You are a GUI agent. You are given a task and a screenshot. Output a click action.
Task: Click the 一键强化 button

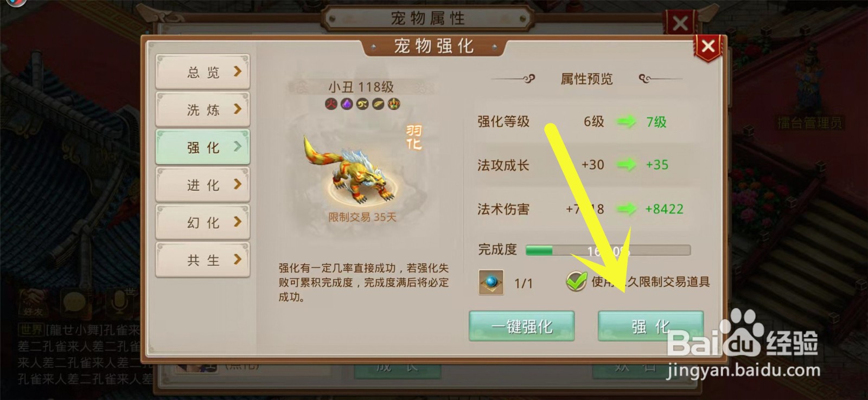(522, 326)
